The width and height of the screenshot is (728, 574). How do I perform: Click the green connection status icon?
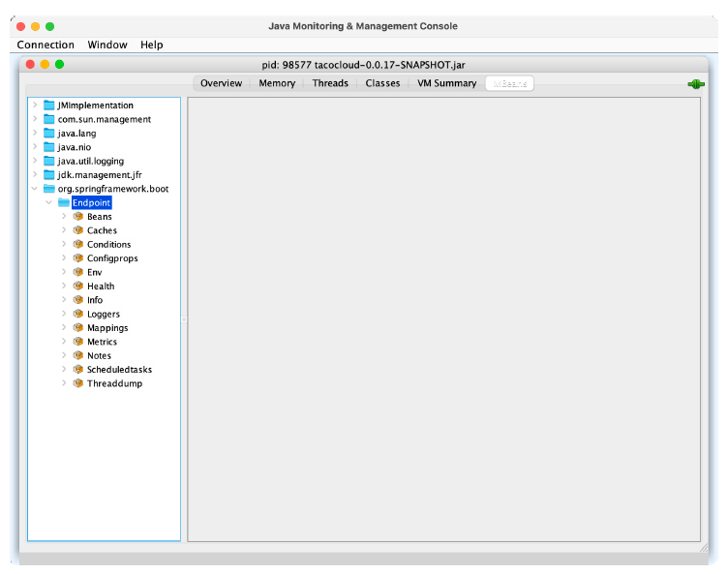[x=695, y=84]
